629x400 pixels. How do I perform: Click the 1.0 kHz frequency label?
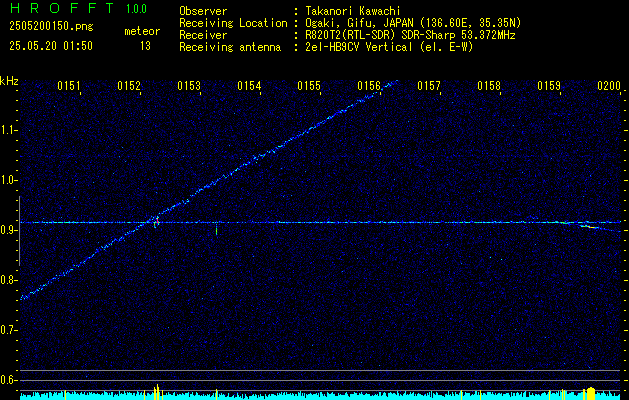tap(9, 180)
